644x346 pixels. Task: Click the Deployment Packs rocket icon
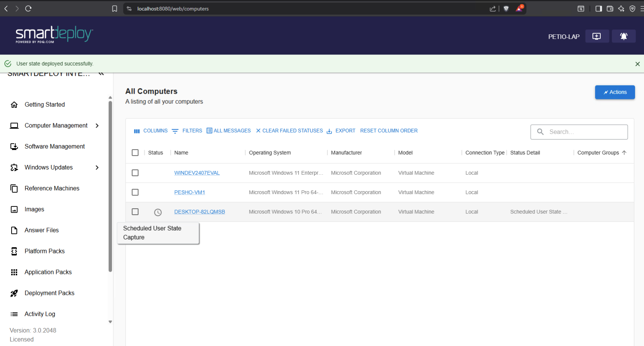pyautogui.click(x=14, y=293)
